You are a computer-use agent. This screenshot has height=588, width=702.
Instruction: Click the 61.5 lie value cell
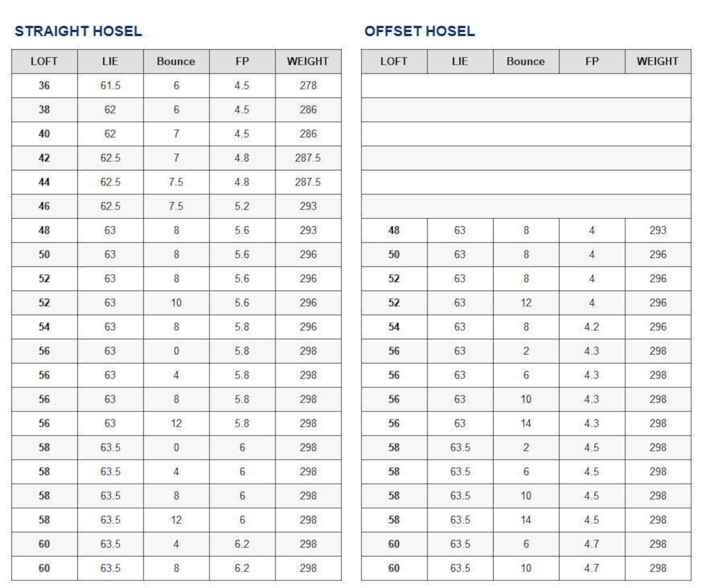110,86
